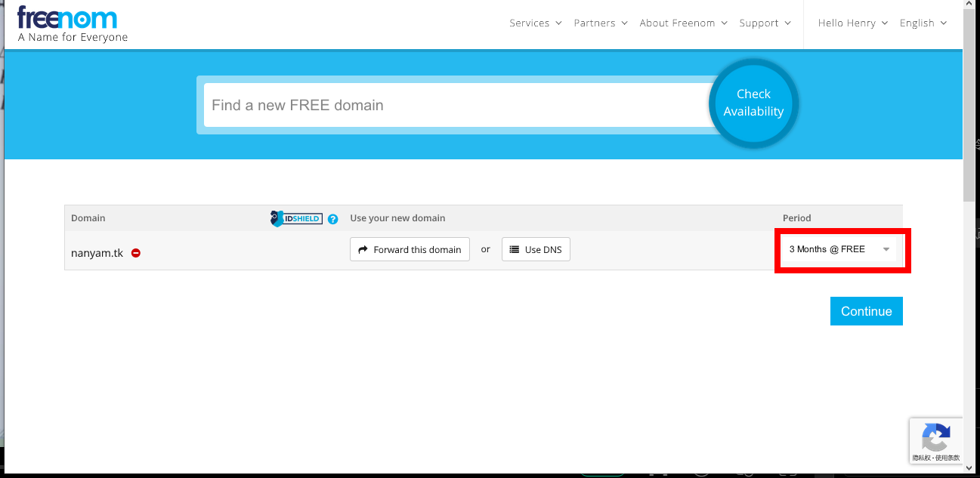Expand the English language dropdown
This screenshot has height=478, width=980.
[x=923, y=23]
